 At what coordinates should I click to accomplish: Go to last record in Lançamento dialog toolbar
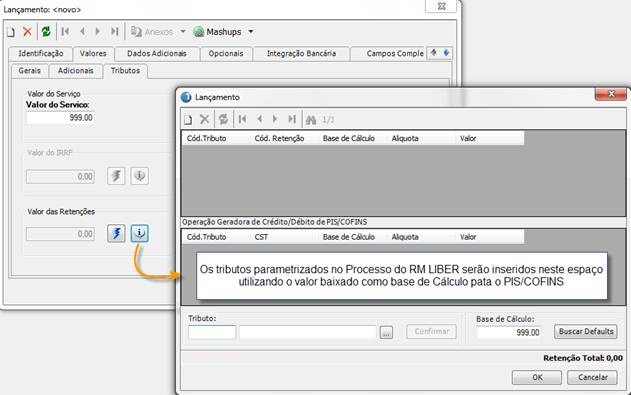pos(292,119)
